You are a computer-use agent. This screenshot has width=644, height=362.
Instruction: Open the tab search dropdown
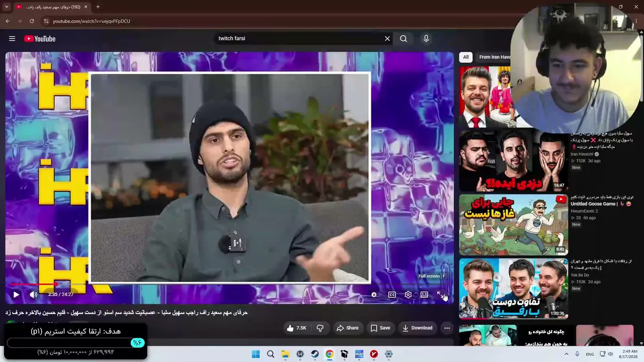pyautogui.click(x=6, y=7)
